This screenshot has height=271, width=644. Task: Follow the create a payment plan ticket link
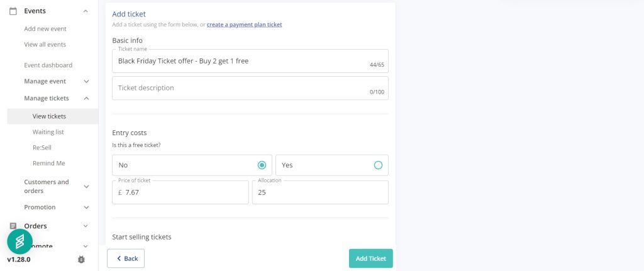click(244, 25)
